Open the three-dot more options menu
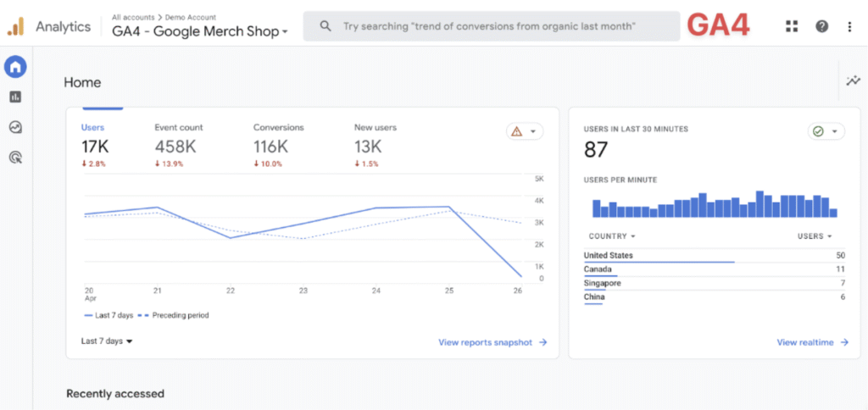The height and width of the screenshot is (410, 868). coord(849,26)
